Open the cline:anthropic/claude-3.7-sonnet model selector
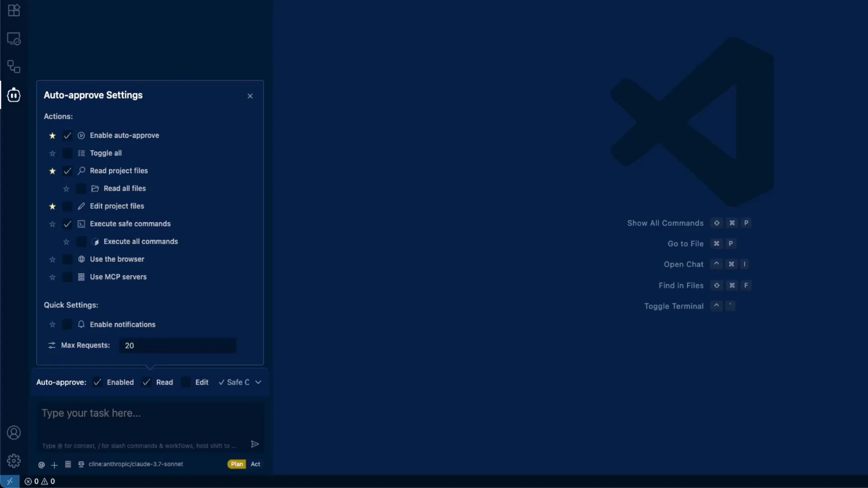 136,464
